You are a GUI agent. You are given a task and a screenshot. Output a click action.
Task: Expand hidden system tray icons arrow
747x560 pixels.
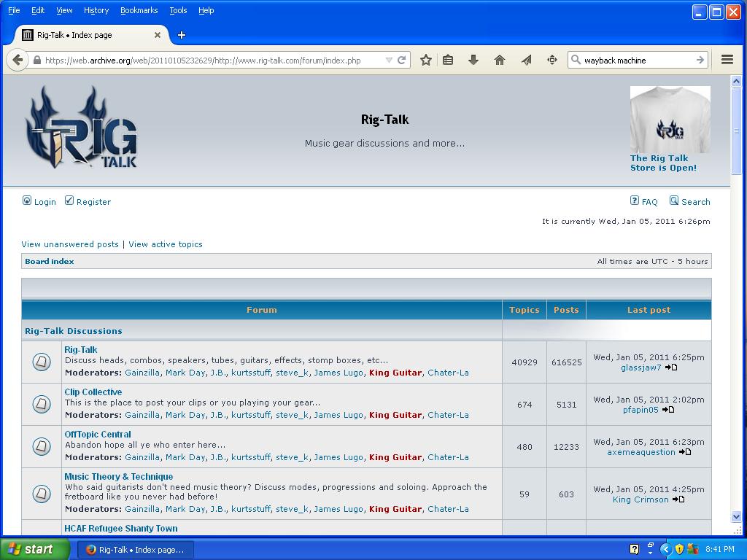pyautogui.click(x=665, y=550)
